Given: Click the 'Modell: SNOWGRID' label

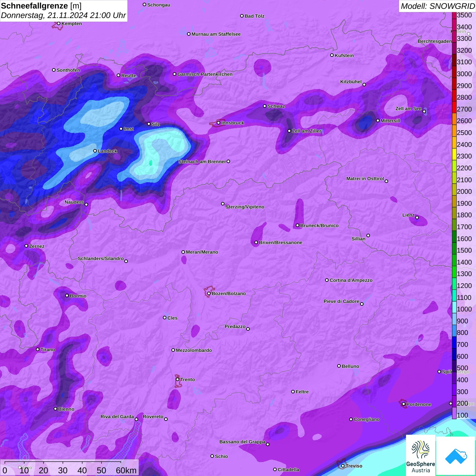Looking at the screenshot, I should coord(438,6).
